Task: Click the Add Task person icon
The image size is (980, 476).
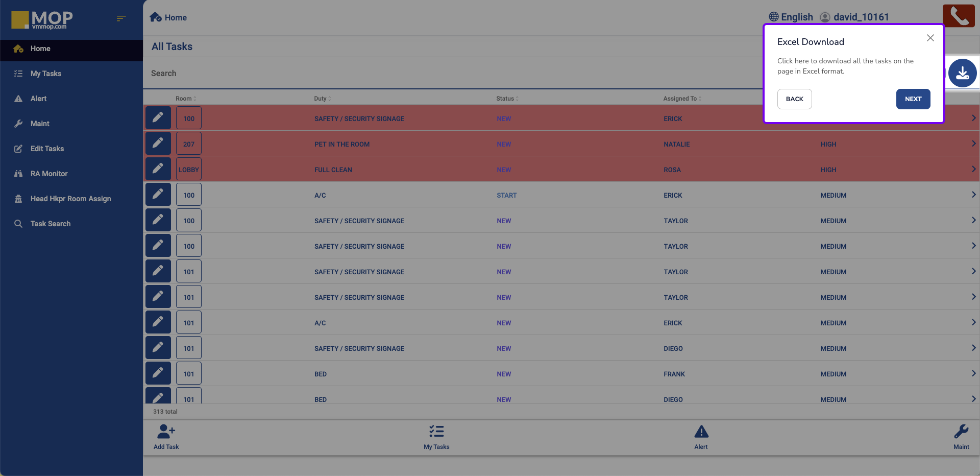Action: click(x=166, y=432)
